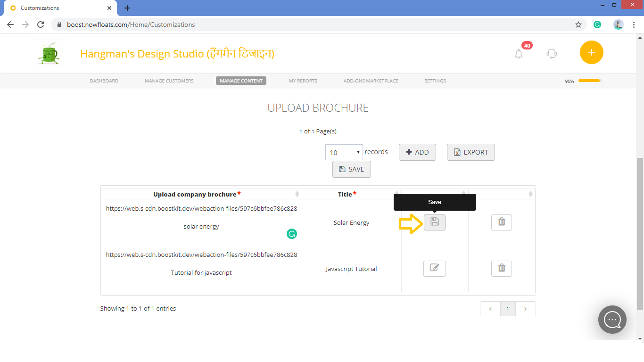Open Settings tab
This screenshot has height=362, width=644.
tap(435, 81)
